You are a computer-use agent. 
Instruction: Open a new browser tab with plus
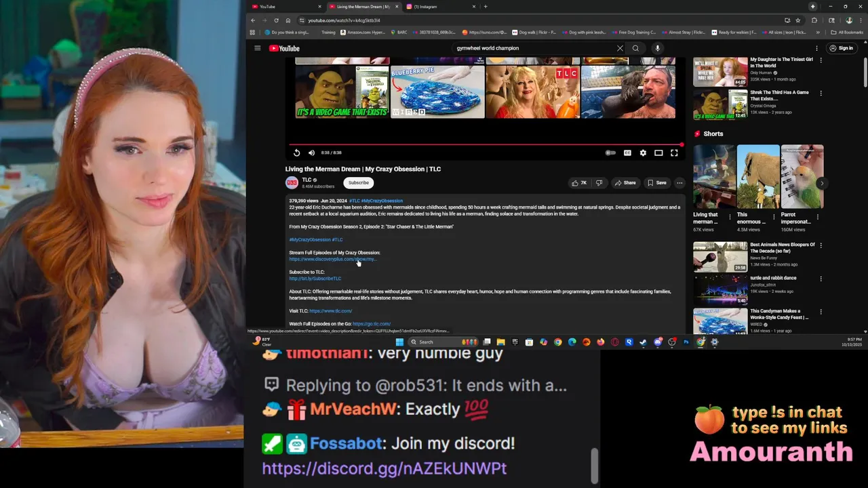click(x=485, y=7)
